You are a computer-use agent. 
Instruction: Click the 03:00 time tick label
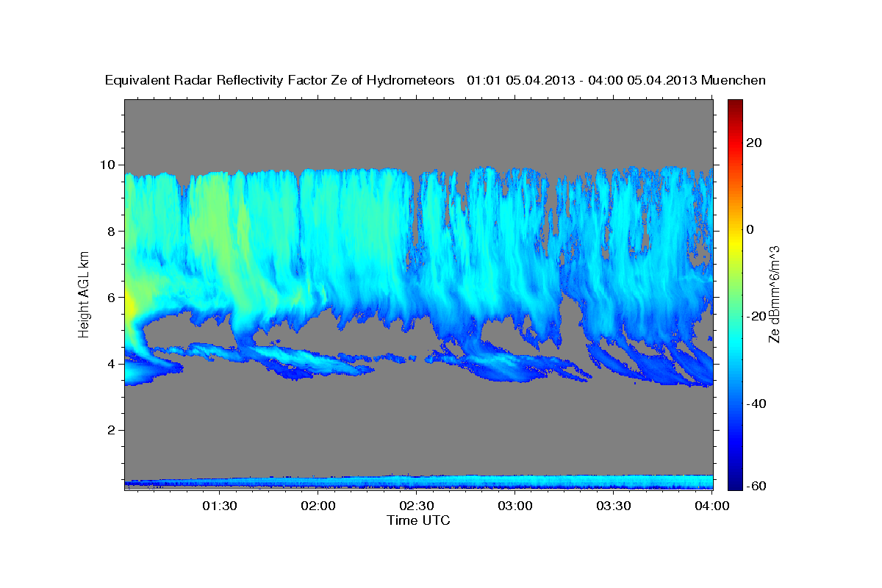(515, 506)
